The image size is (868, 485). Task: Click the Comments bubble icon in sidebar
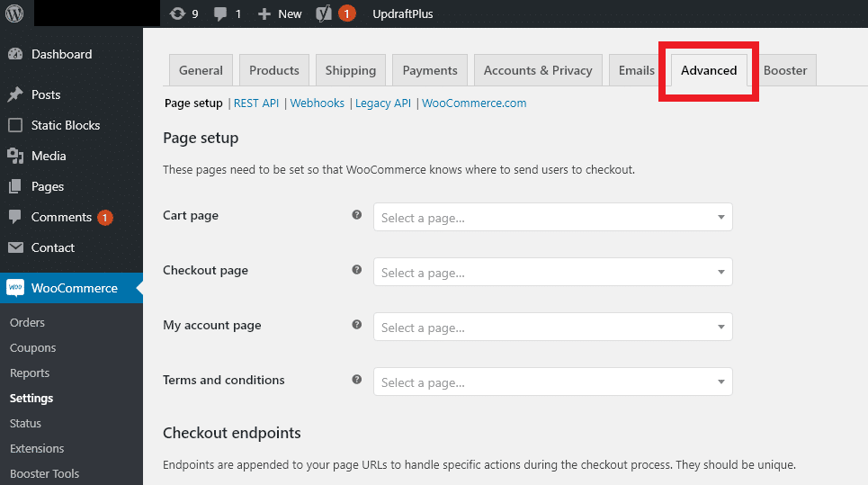pyautogui.click(x=15, y=217)
